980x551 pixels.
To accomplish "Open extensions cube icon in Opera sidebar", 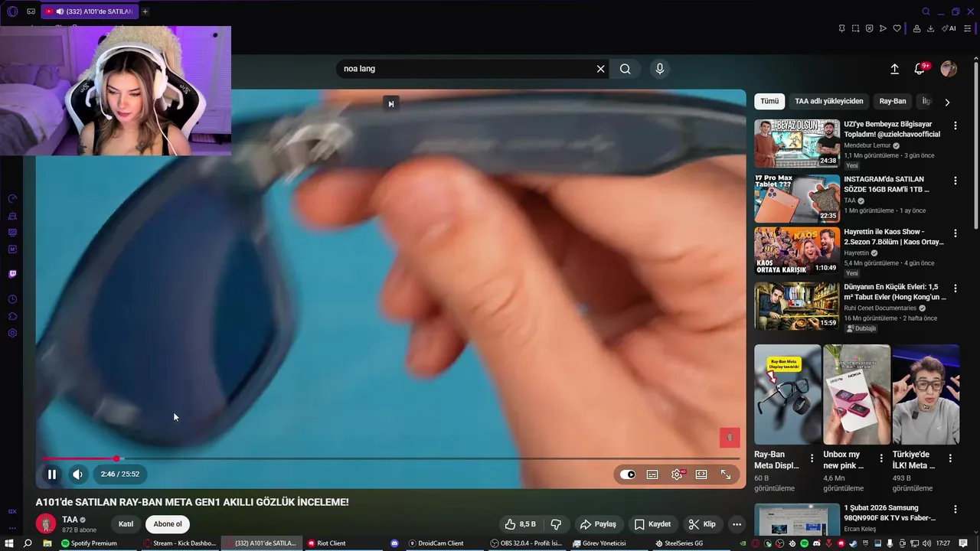I will click(x=12, y=316).
